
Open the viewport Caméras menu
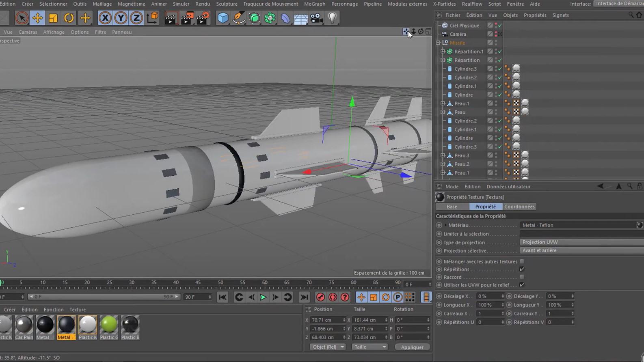28,32
